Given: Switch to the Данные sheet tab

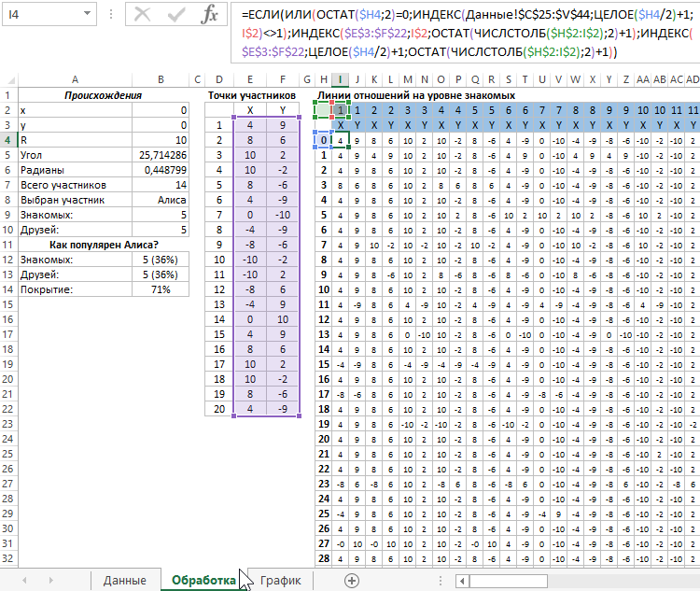Looking at the screenshot, I should [124, 580].
